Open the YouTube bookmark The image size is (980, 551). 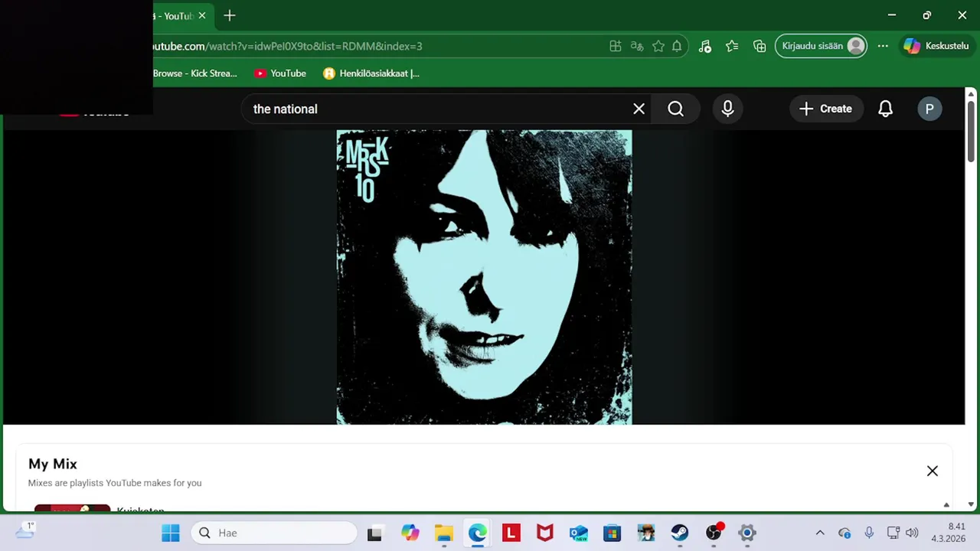[280, 73]
